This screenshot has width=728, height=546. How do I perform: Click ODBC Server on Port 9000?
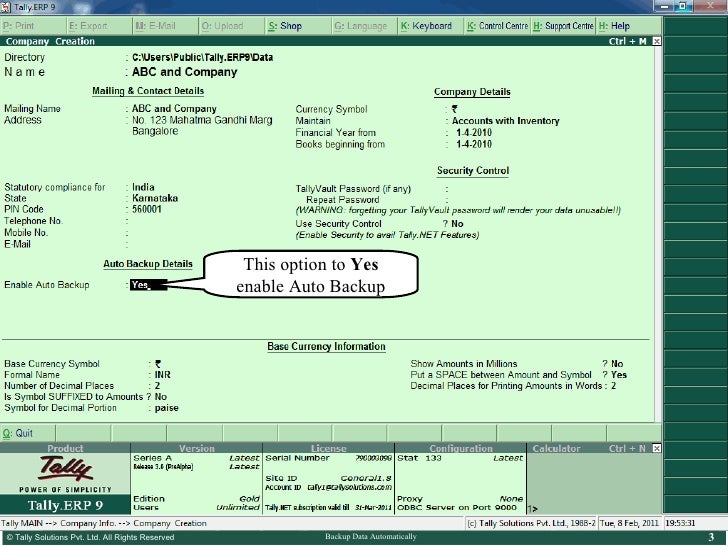coord(457,507)
